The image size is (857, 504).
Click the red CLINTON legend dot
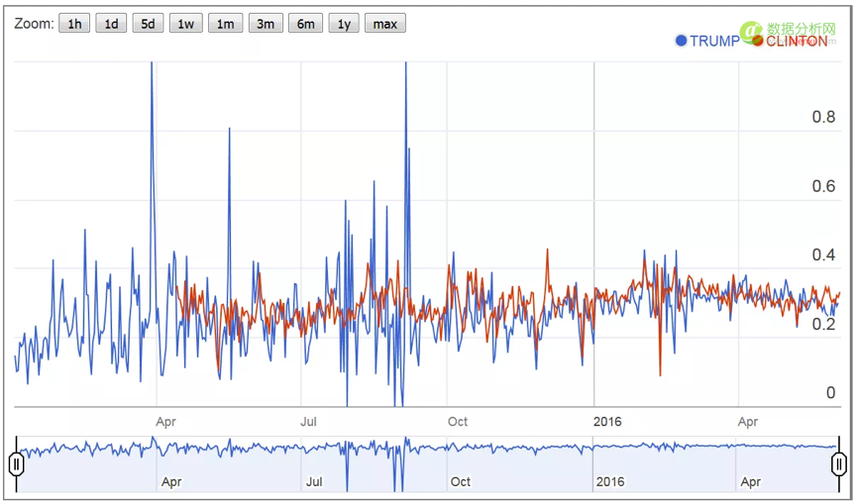click(758, 42)
